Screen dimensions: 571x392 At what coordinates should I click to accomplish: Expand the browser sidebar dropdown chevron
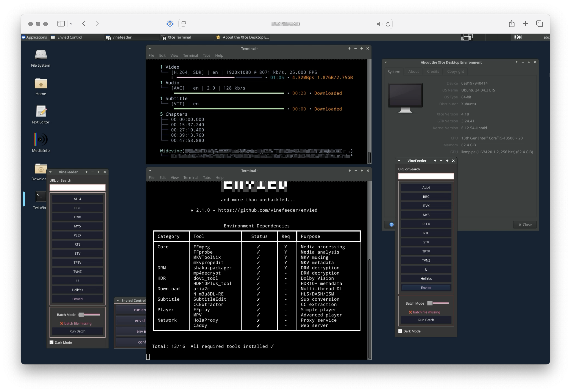tap(71, 24)
